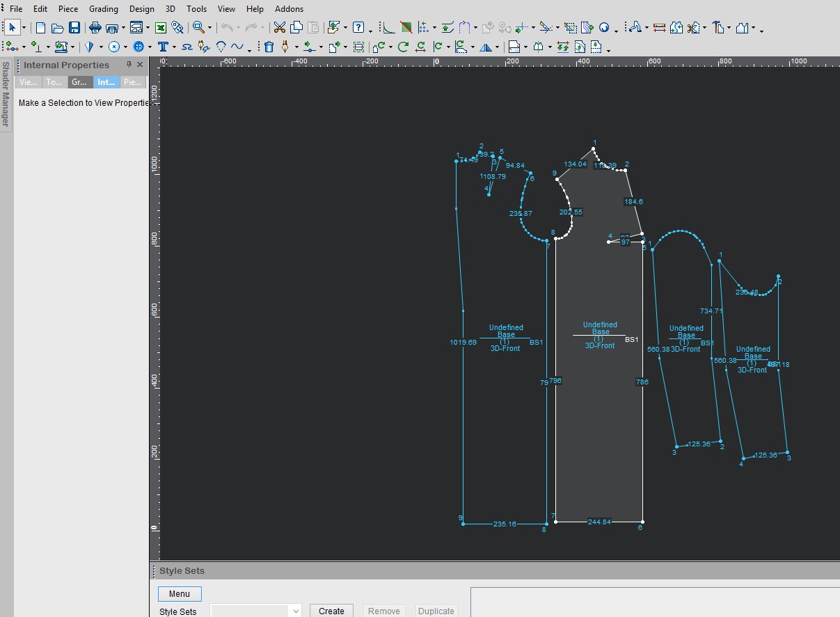Click the measuring tape ruler icon

[x=659, y=28]
